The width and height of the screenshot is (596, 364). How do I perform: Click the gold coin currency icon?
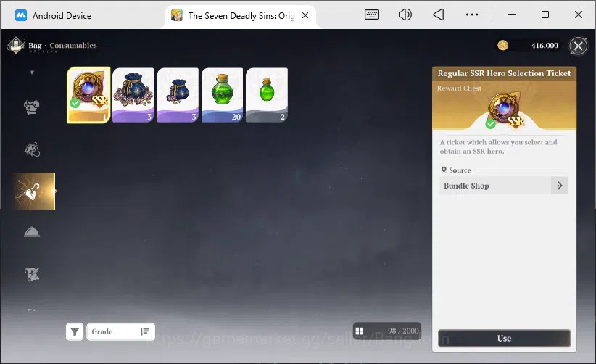tap(503, 45)
